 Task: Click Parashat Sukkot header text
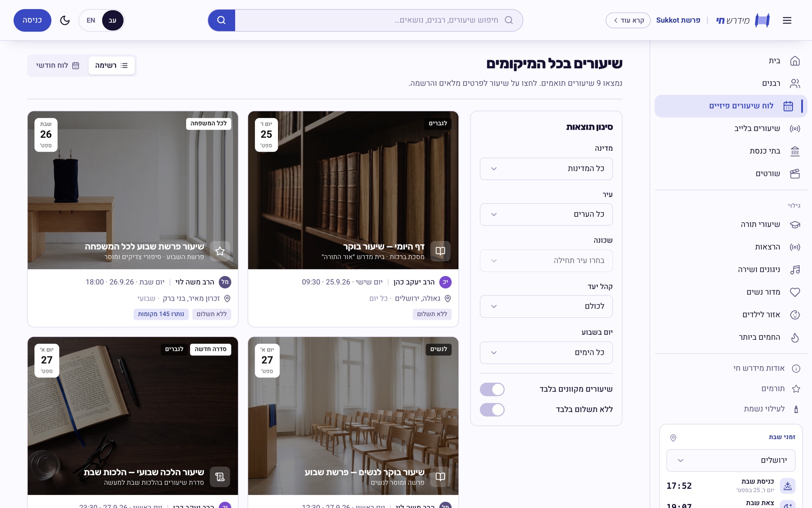pyautogui.click(x=678, y=20)
